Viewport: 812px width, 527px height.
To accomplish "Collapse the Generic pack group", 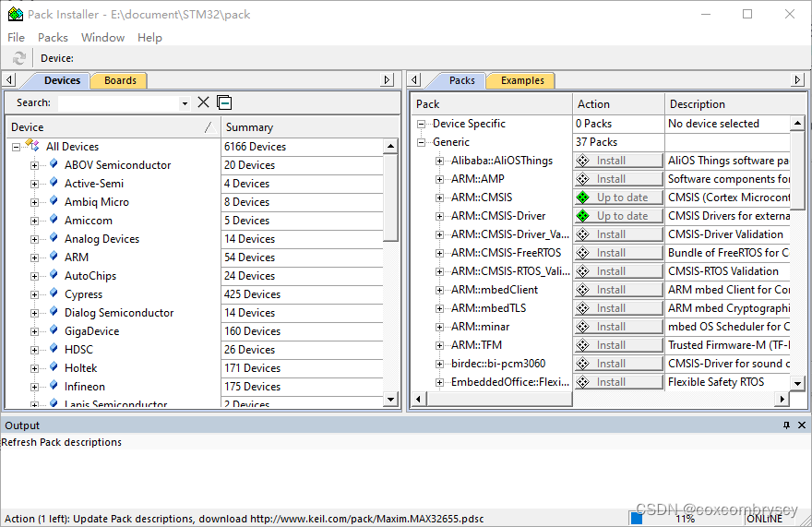I will pyautogui.click(x=421, y=142).
